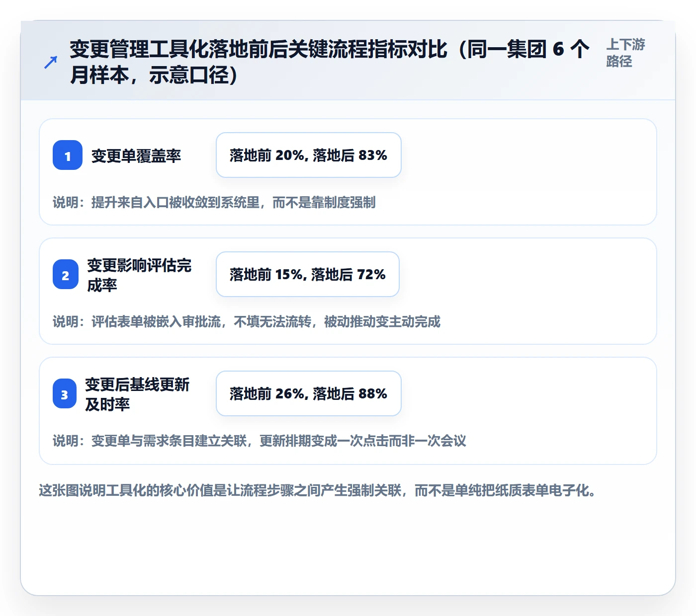
Task: Click the 落地前 15%, 落地后 72% value box
Action: point(308,274)
